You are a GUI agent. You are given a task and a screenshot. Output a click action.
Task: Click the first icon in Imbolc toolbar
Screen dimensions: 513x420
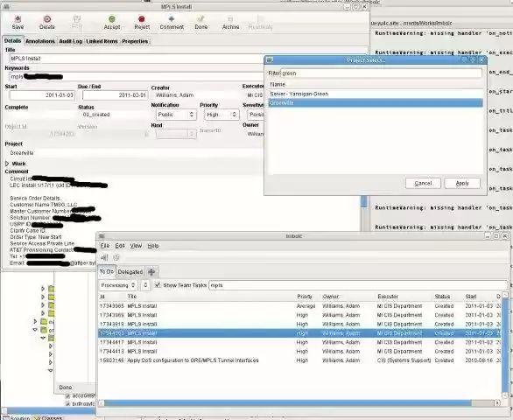click(x=104, y=257)
